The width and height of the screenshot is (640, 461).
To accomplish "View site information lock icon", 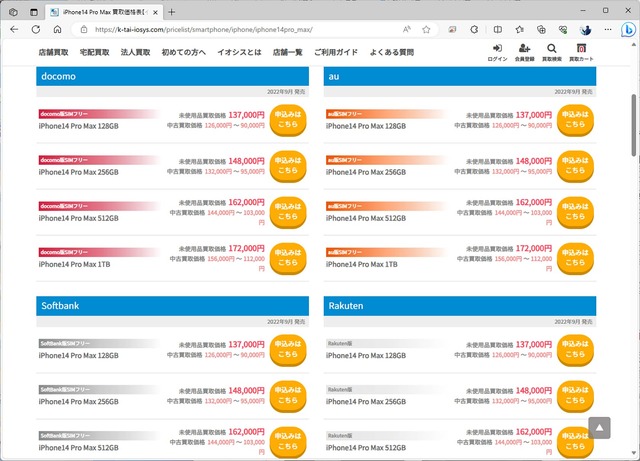I will coord(84,29).
